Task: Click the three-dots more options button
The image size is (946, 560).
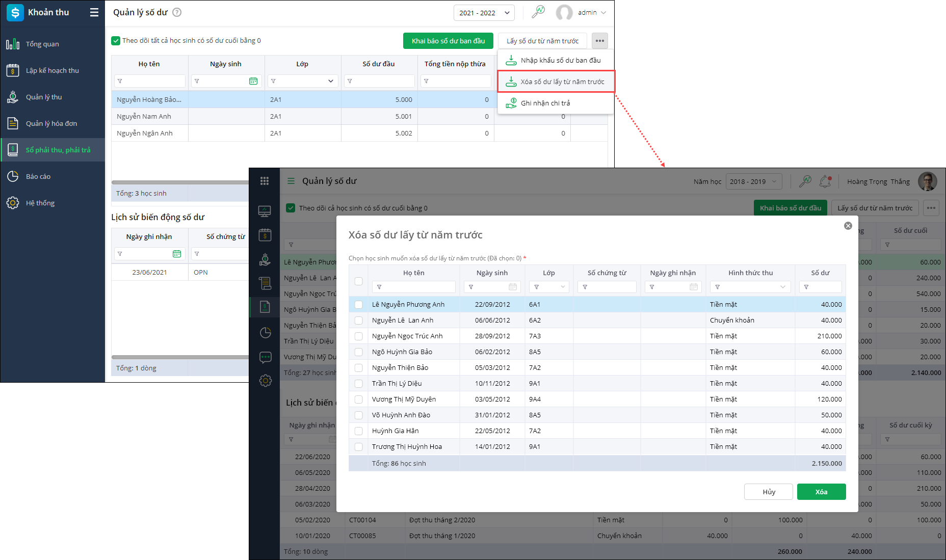Action: (x=600, y=41)
